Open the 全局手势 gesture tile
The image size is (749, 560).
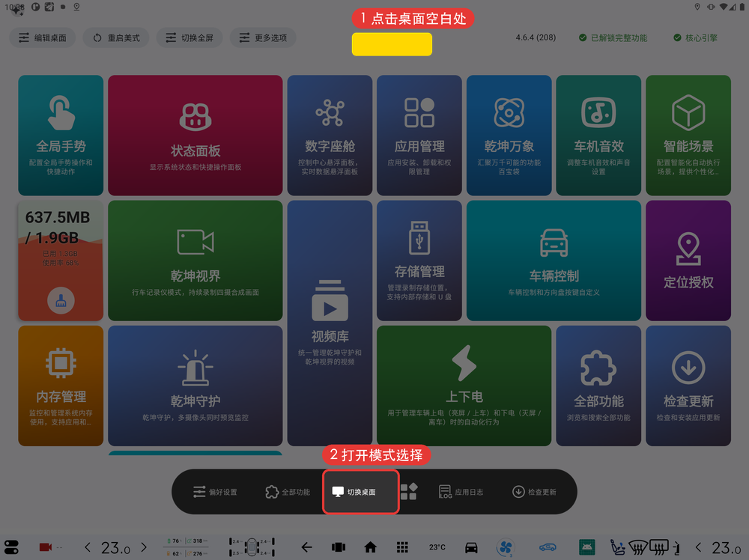click(61, 135)
